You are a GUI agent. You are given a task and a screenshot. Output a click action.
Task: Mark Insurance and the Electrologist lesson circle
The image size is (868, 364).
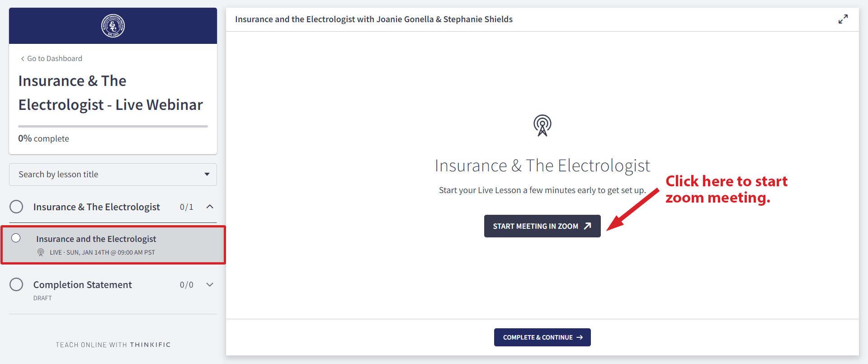tap(16, 238)
